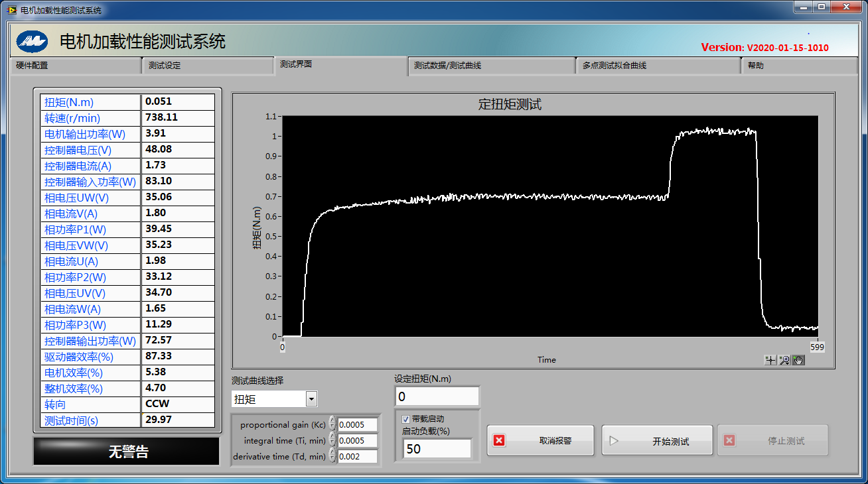Click the integral time (Ti, min) stepper arrows

332,440
